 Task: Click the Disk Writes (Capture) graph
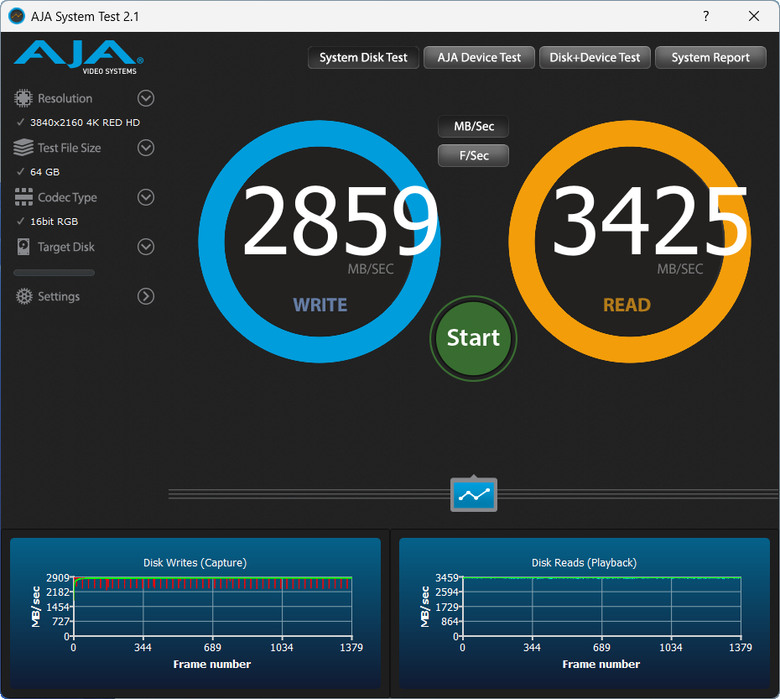[195, 612]
